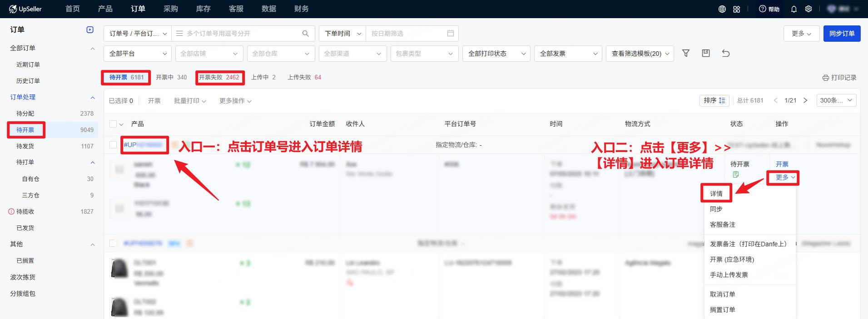Open the 300条 per page dropdown
Image resolution: width=868 pixels, height=319 pixels.
tap(837, 100)
